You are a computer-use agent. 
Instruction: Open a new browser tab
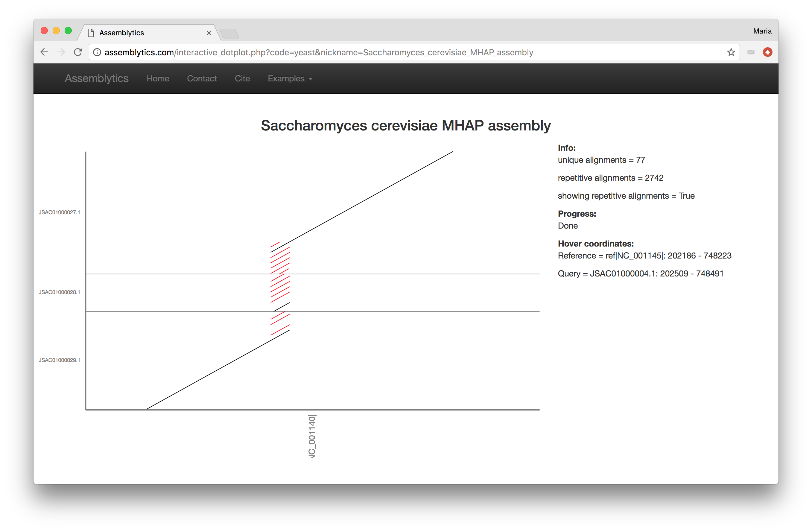[229, 34]
